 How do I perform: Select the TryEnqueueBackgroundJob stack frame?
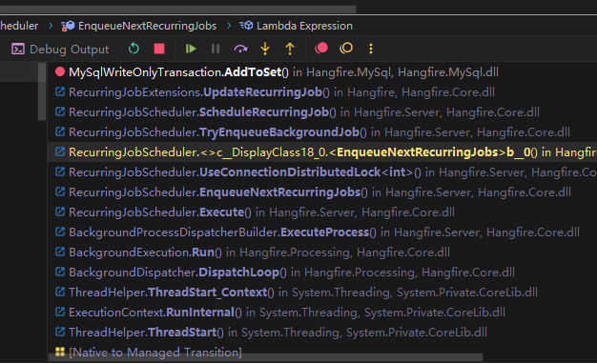[322, 132]
